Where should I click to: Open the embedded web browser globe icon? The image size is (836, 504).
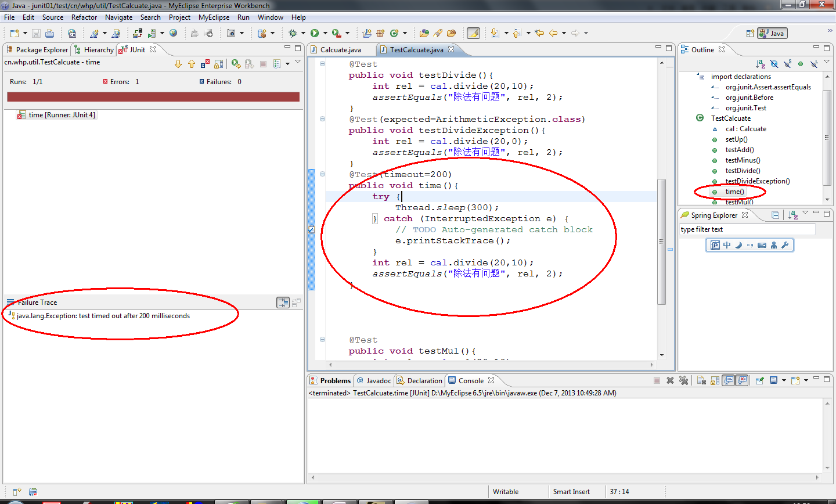point(173,33)
